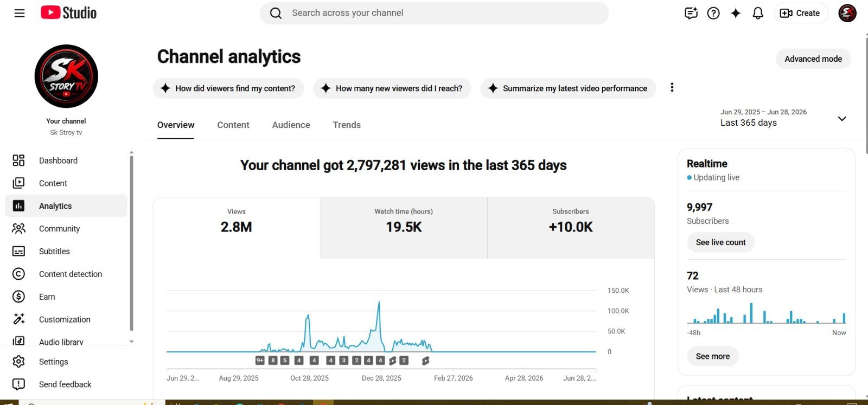The width and height of the screenshot is (868, 405).
Task: Ask 'How many new viewers did I reach?'
Action: coord(392,88)
